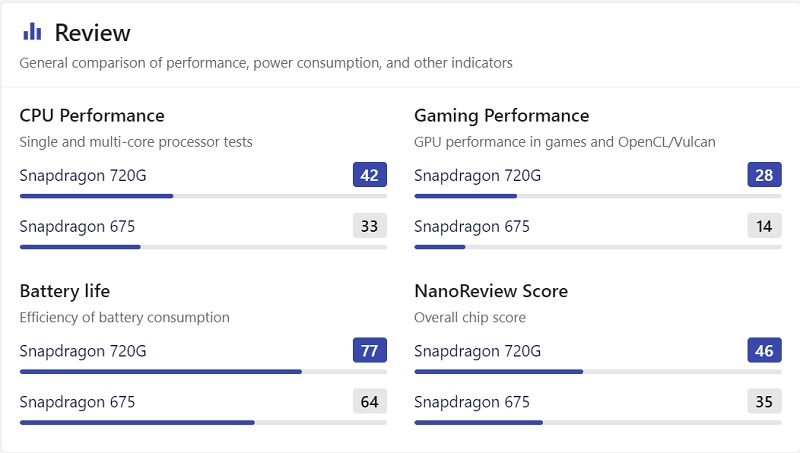Click the bar chart icon beside Review

[x=33, y=32]
